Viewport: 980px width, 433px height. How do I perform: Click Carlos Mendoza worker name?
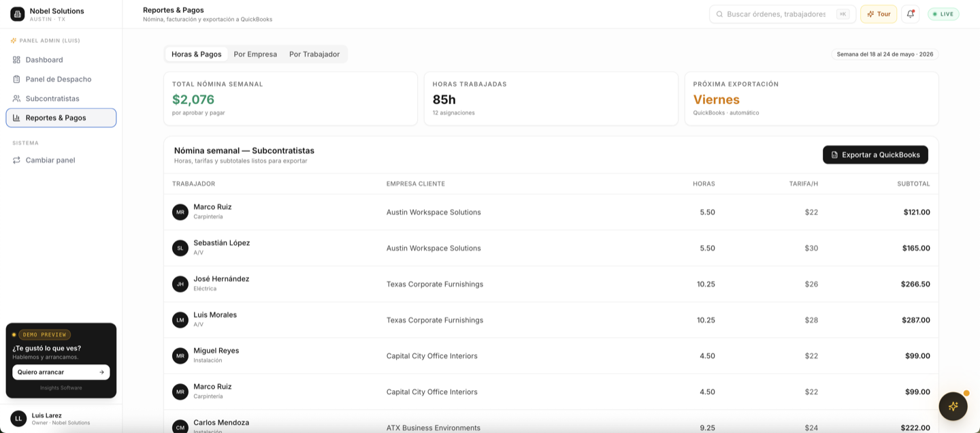[221, 423]
